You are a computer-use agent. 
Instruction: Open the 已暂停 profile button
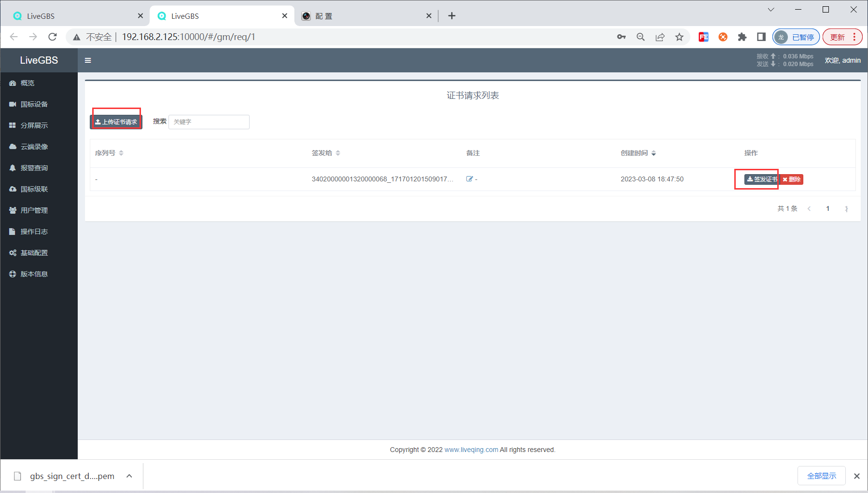(x=796, y=37)
